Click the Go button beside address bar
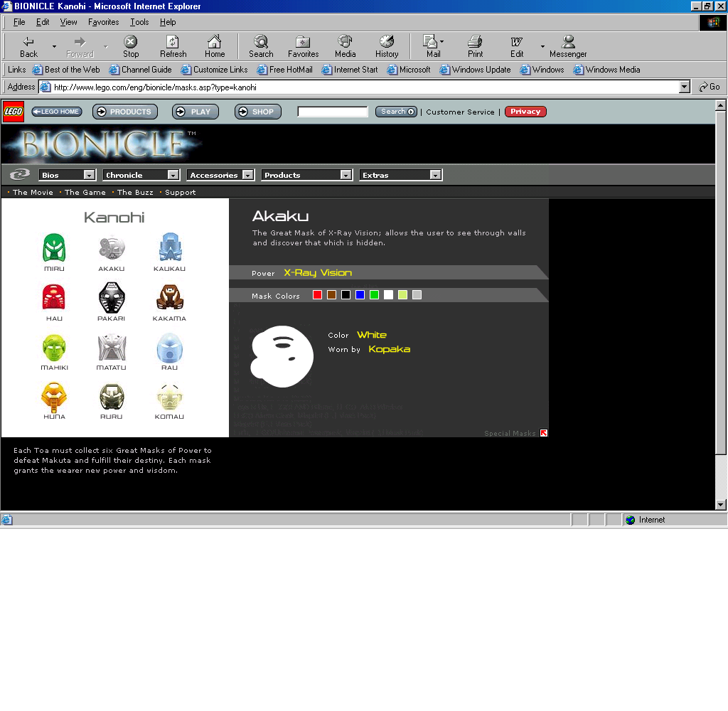The height and width of the screenshot is (711, 728). click(x=710, y=87)
